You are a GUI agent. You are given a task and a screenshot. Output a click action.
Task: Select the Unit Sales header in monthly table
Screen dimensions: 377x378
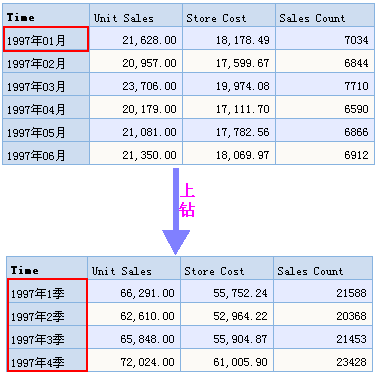136,15
